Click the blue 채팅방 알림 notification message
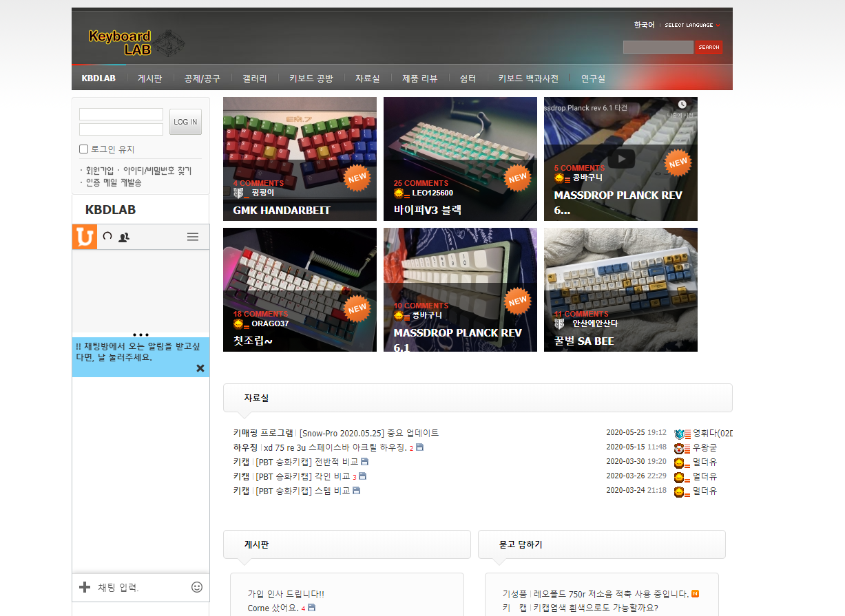 [138, 352]
